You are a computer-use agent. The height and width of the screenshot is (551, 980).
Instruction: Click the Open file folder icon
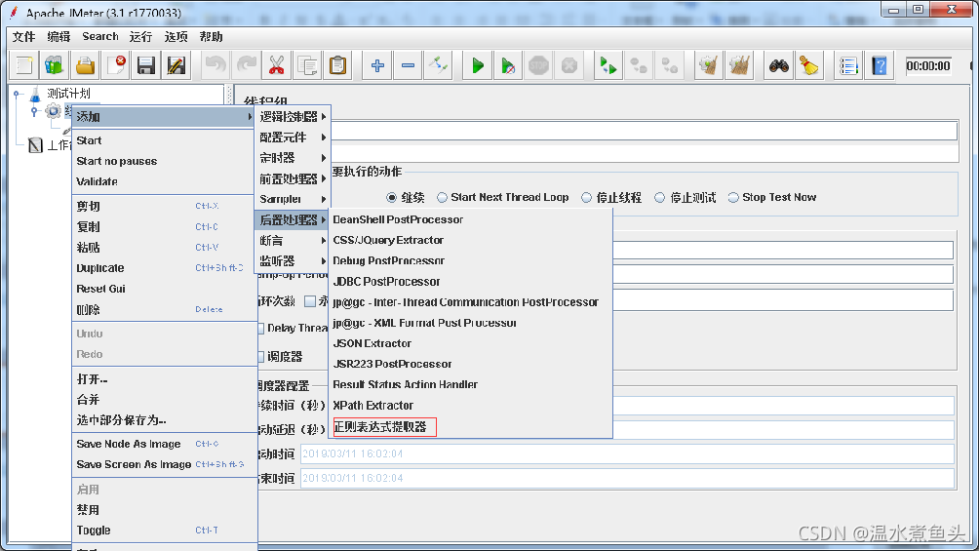85,65
